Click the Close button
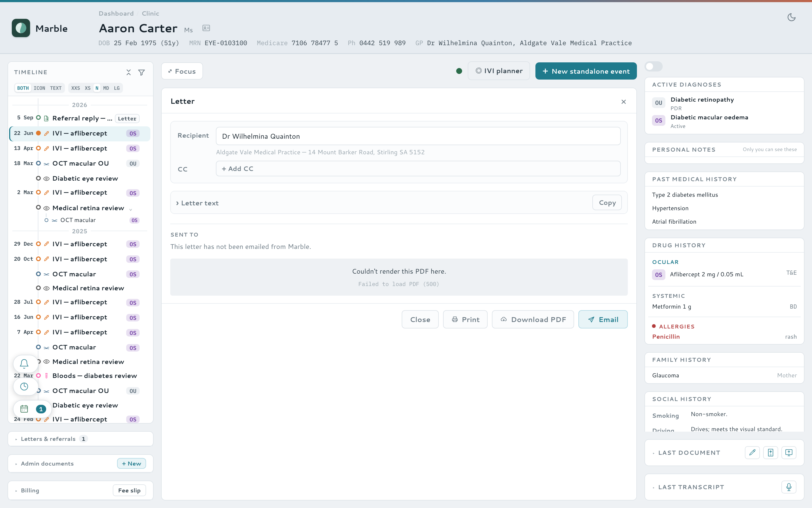This screenshot has width=812, height=508. 420,319
